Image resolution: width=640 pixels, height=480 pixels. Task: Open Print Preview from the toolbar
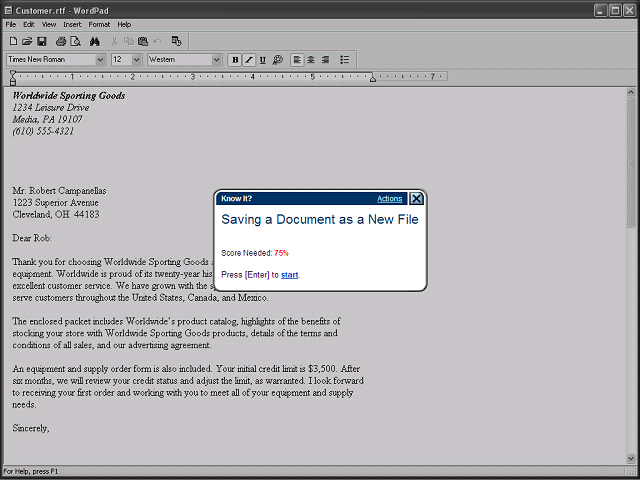point(76,41)
